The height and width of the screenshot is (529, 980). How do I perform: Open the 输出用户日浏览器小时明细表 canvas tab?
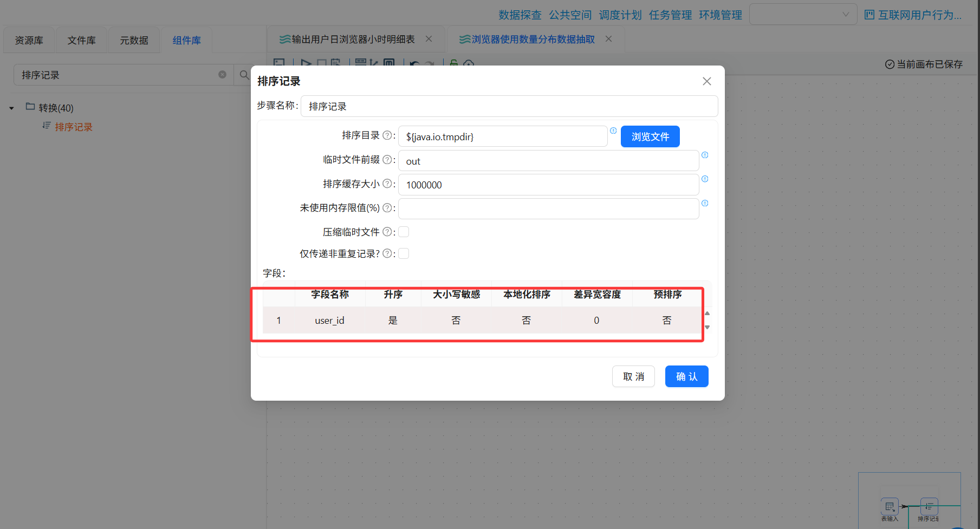click(353, 39)
